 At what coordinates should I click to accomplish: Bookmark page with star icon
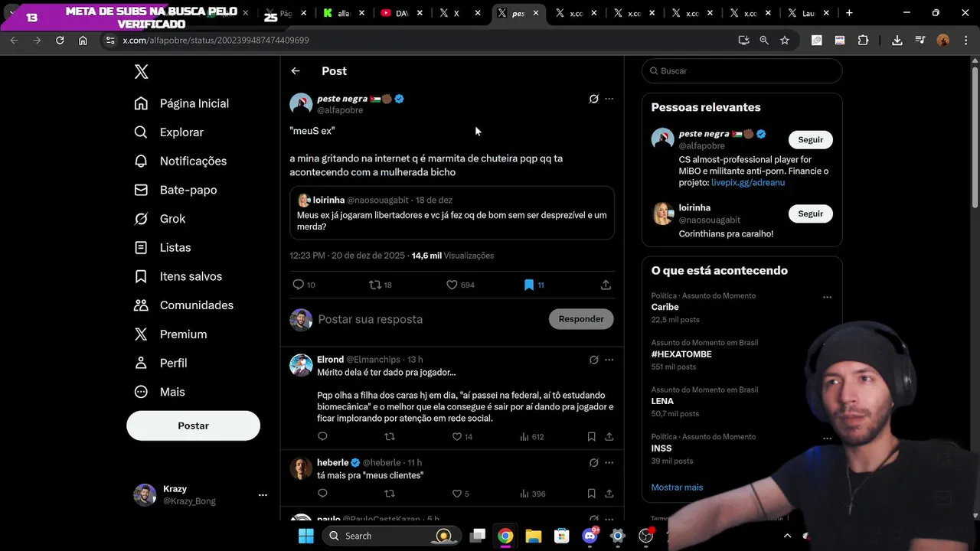pyautogui.click(x=785, y=41)
